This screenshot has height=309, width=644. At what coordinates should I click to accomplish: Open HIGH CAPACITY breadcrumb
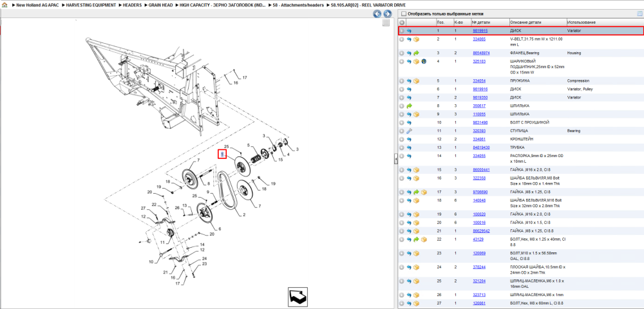(223, 5)
